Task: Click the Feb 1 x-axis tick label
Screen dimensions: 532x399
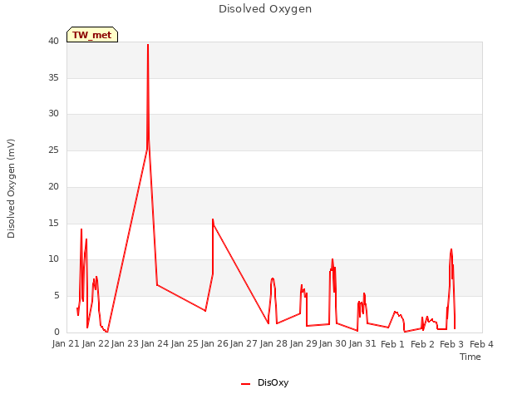Action: coord(392,344)
